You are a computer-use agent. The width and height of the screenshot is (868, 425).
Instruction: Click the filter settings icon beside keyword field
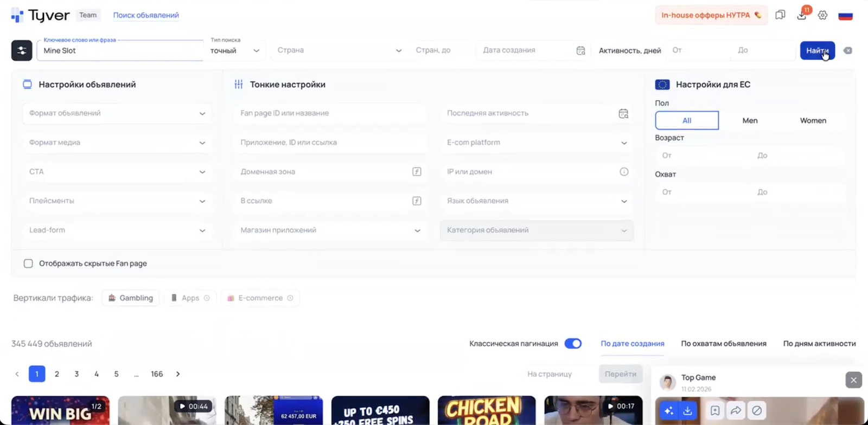click(x=22, y=50)
